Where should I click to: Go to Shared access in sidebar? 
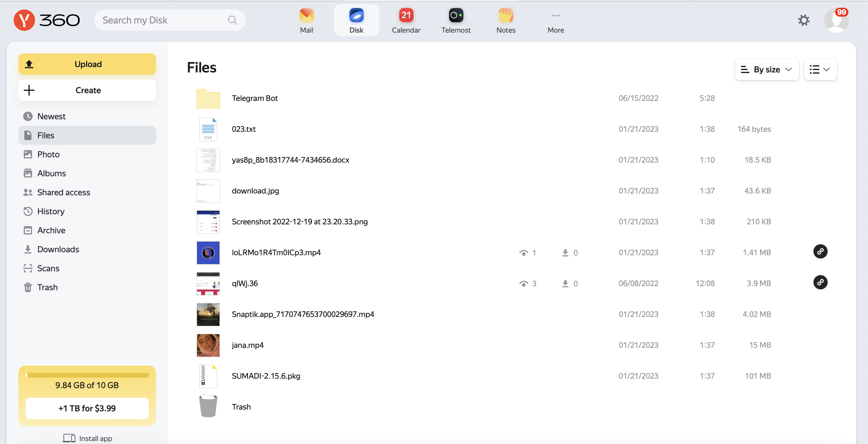(63, 192)
